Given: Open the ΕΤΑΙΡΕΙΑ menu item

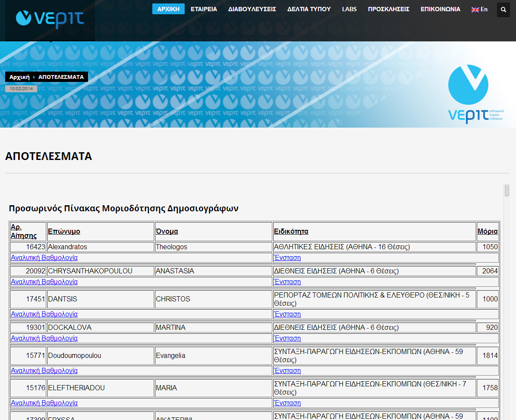Looking at the screenshot, I should [204, 9].
